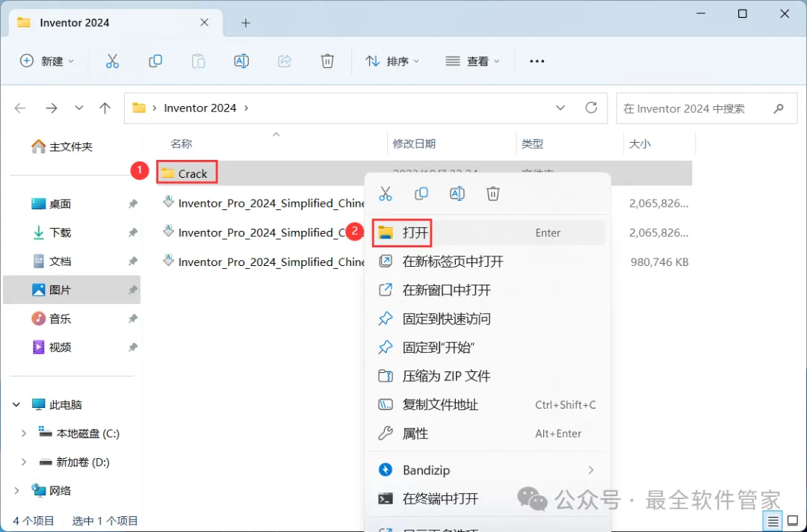Click the breadcrumb chevron after Inventor 2024

coord(246,108)
